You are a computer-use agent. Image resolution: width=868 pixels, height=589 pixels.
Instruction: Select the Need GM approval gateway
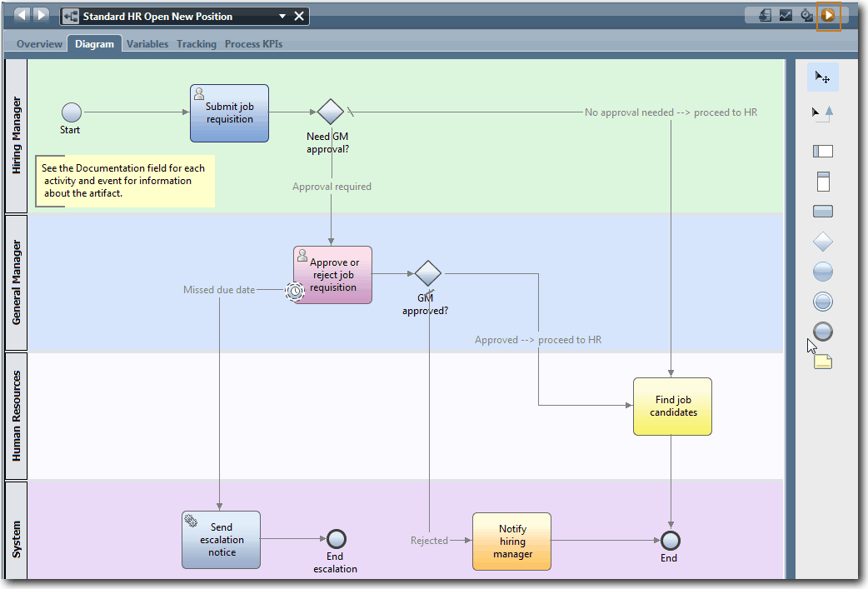point(330,110)
